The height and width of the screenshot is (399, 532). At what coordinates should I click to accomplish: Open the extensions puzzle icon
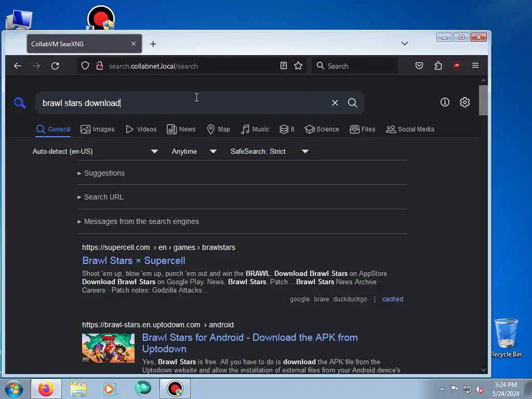point(438,65)
